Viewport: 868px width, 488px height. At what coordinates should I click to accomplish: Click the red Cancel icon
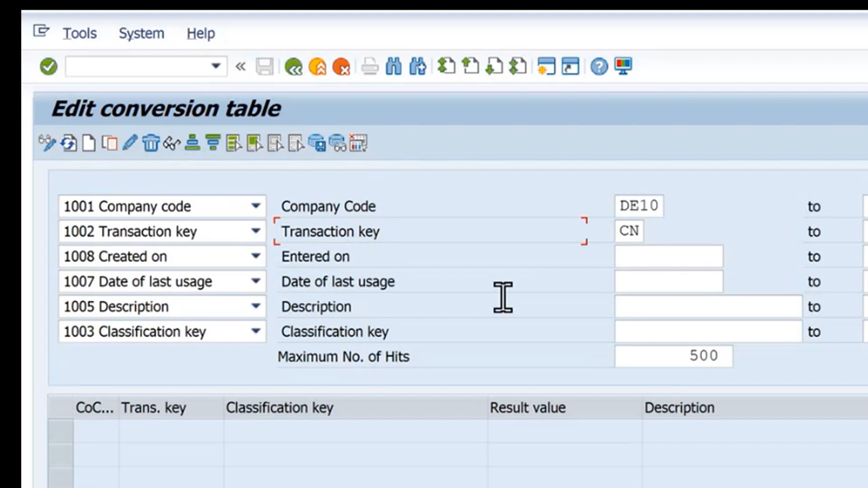341,67
